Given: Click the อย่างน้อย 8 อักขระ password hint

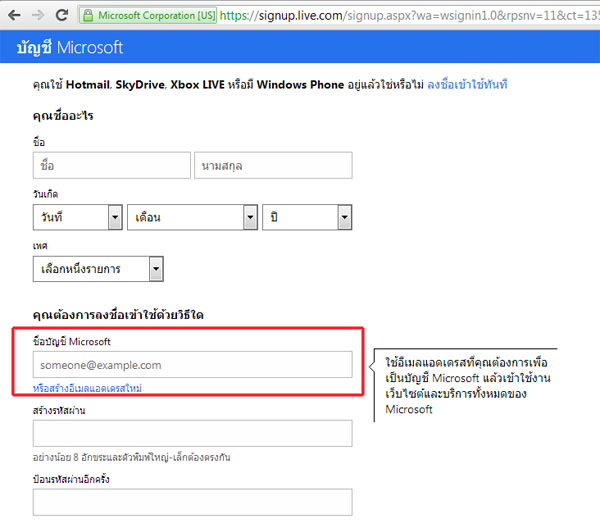Looking at the screenshot, I should 132,457.
